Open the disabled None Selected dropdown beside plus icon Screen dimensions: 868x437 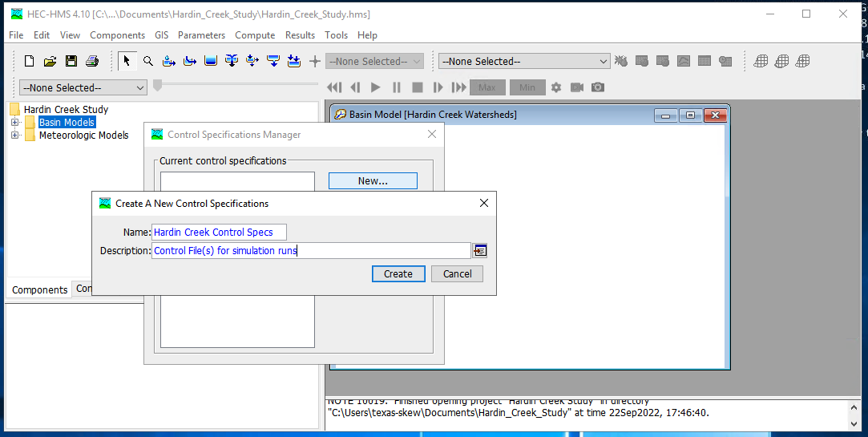375,62
